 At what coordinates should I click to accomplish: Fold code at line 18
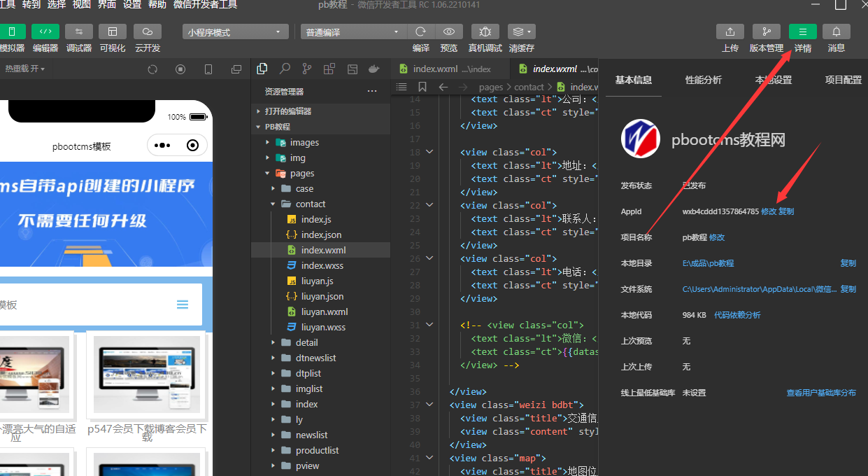pyautogui.click(x=429, y=152)
